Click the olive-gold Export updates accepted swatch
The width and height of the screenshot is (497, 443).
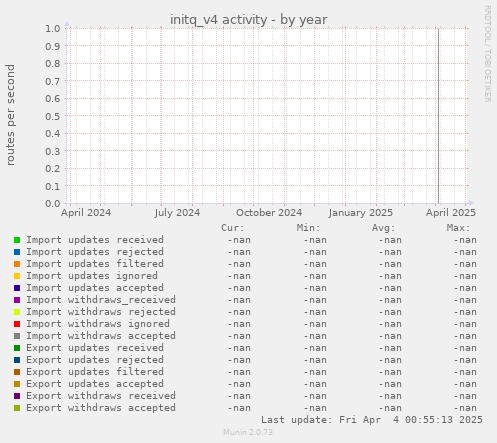point(17,384)
